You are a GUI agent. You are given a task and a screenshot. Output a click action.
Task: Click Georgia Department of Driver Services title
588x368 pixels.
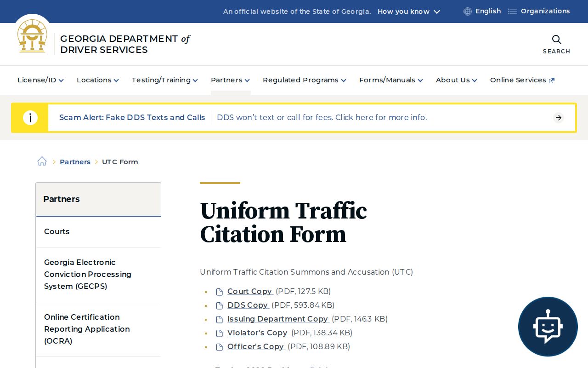(125, 44)
